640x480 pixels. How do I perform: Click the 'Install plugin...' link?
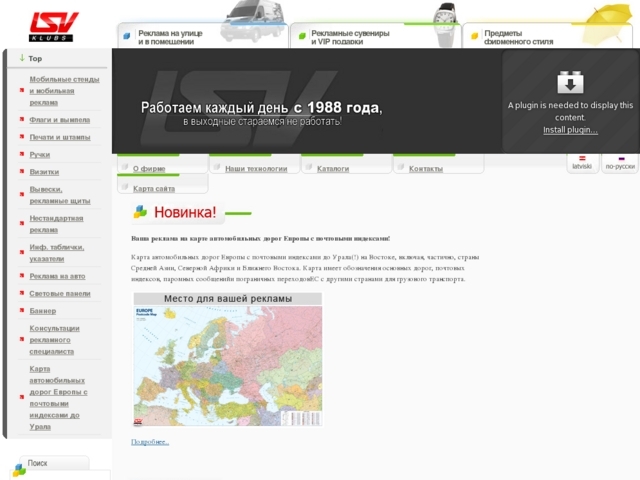click(x=570, y=130)
